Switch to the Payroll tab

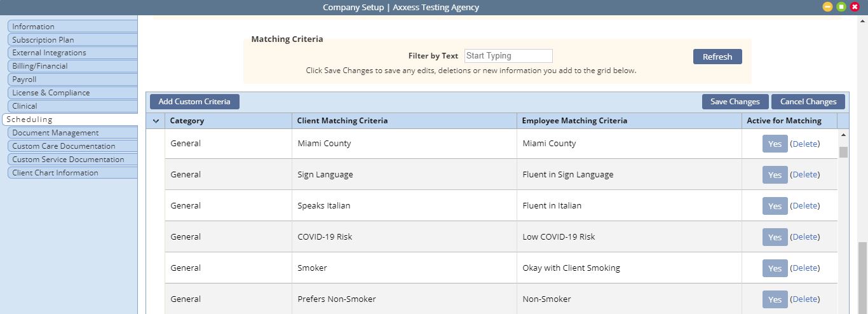[72, 79]
